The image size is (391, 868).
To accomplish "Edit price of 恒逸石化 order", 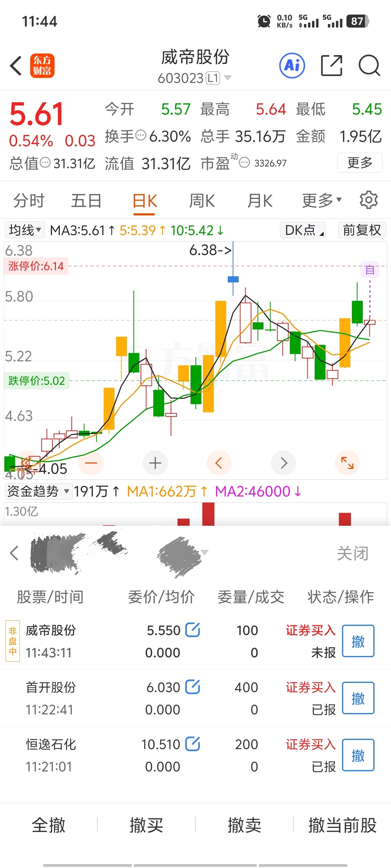I will pos(193,744).
